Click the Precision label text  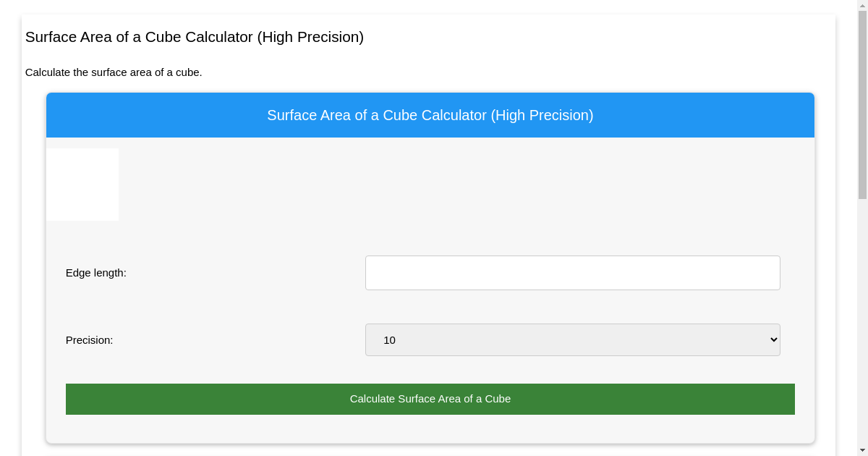coord(89,339)
